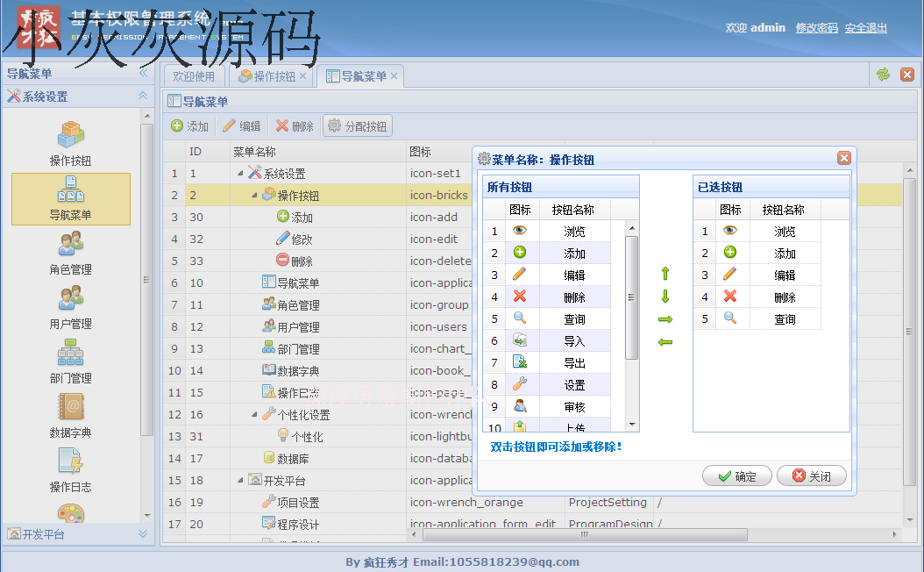Click grid horizontal scrollbar thumb
This screenshot has width=924, height=572.
pos(585,535)
